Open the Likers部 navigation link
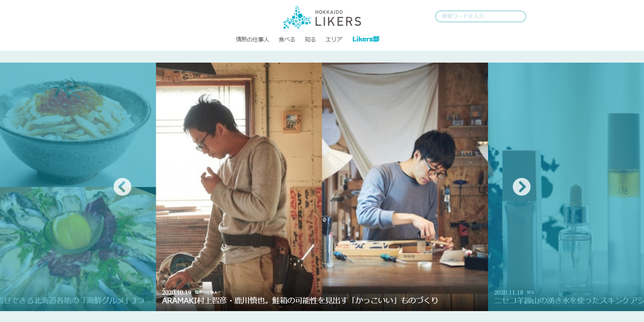The width and height of the screenshot is (644, 322). (366, 39)
